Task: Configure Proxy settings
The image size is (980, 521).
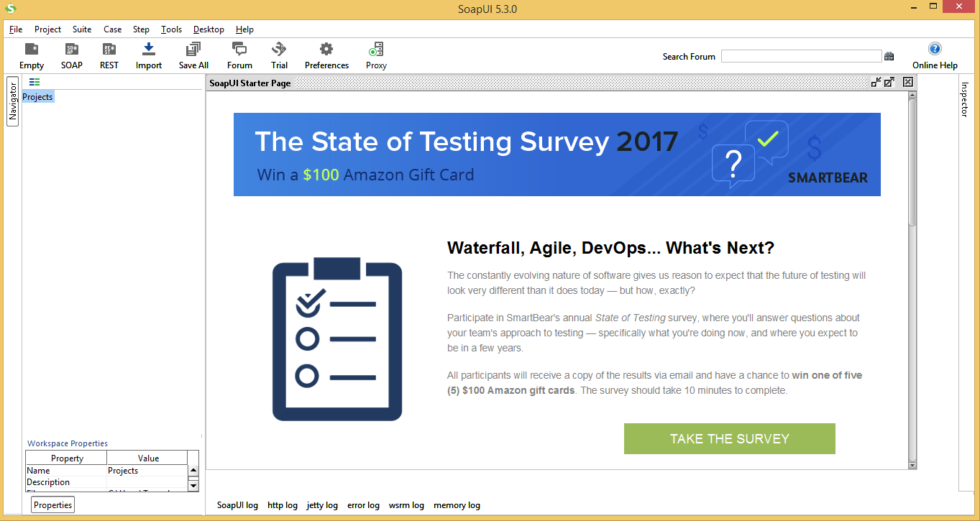Action: coord(375,55)
